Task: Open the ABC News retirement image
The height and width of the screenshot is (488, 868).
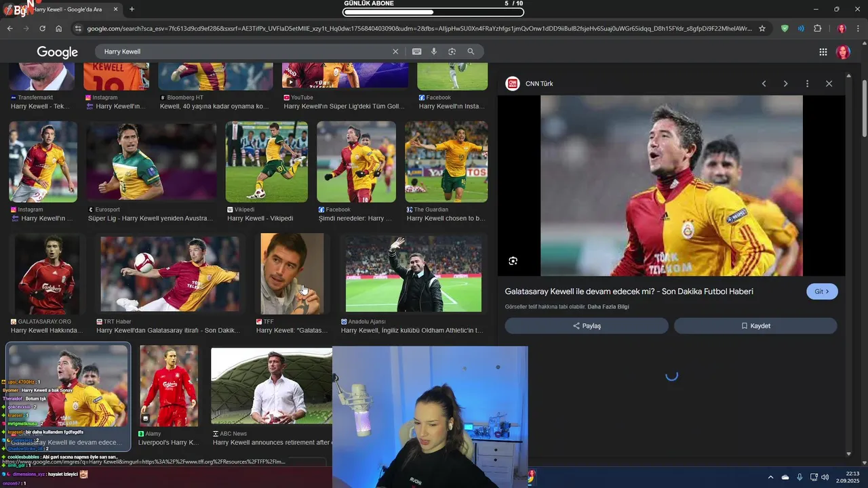Action: pos(271,386)
